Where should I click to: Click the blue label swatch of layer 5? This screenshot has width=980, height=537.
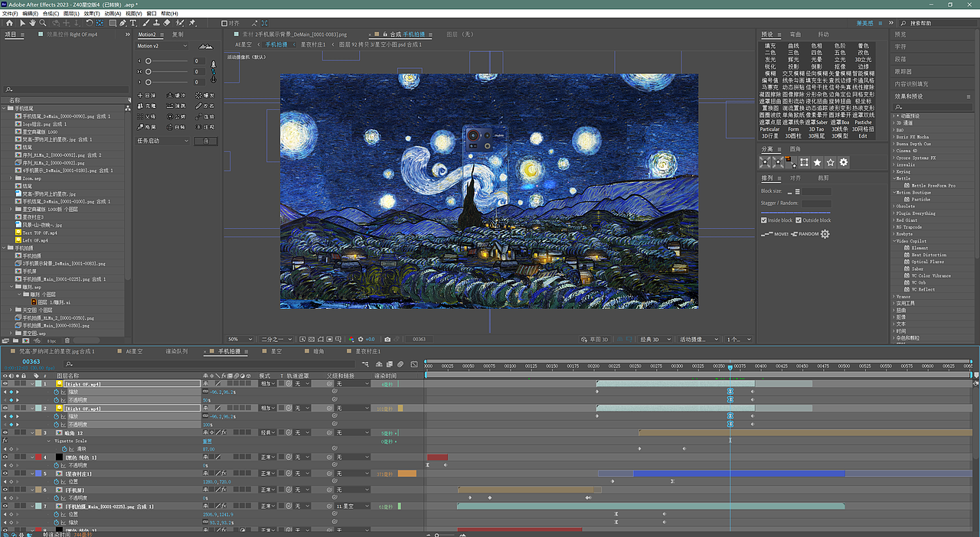[x=38, y=474]
